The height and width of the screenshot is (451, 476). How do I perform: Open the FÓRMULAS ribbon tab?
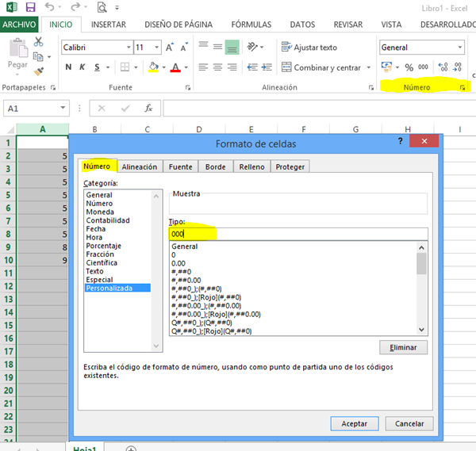point(252,25)
